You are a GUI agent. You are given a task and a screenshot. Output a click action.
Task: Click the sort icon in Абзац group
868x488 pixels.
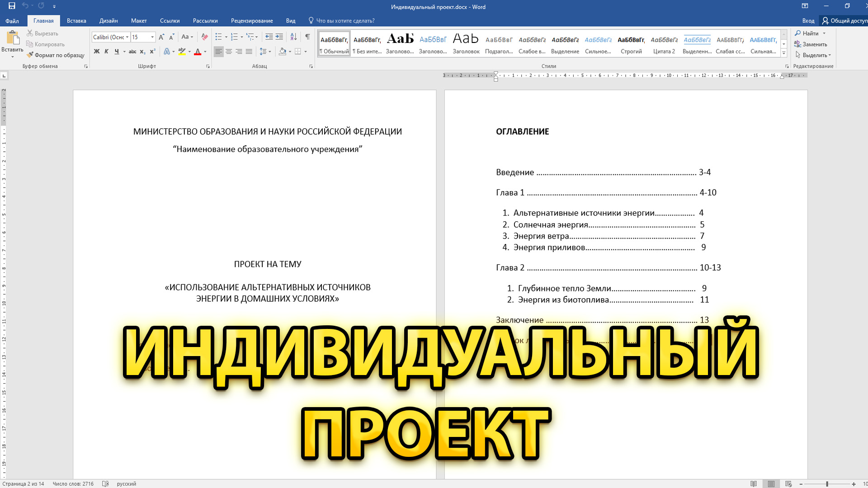tap(294, 37)
